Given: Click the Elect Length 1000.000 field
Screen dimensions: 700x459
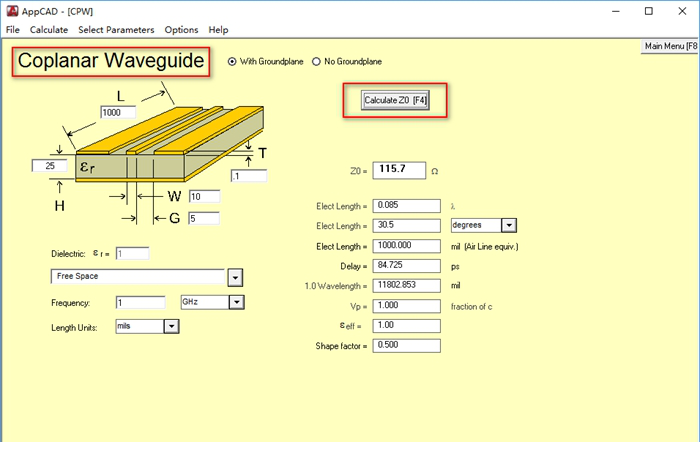Looking at the screenshot, I should click(406, 246).
